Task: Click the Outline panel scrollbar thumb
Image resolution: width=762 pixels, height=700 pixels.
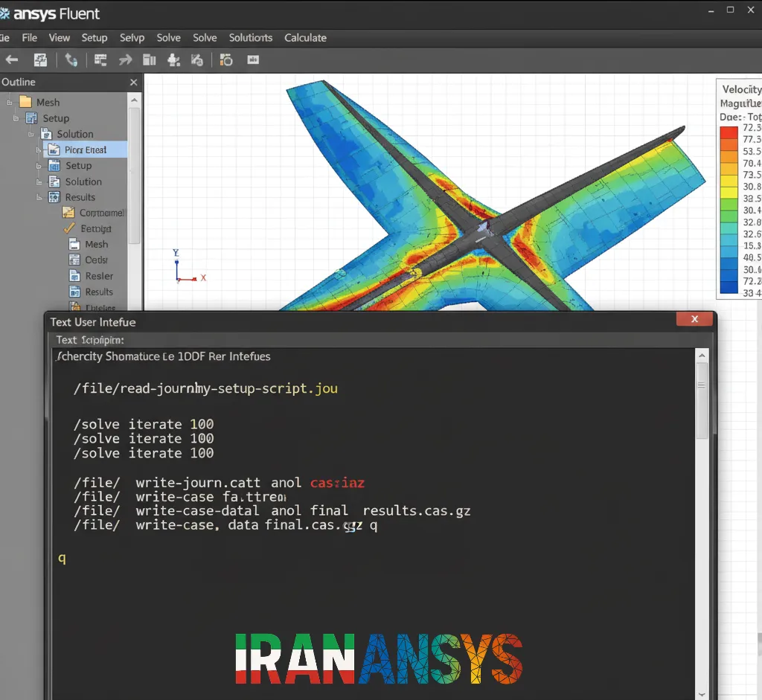Action: click(134, 175)
